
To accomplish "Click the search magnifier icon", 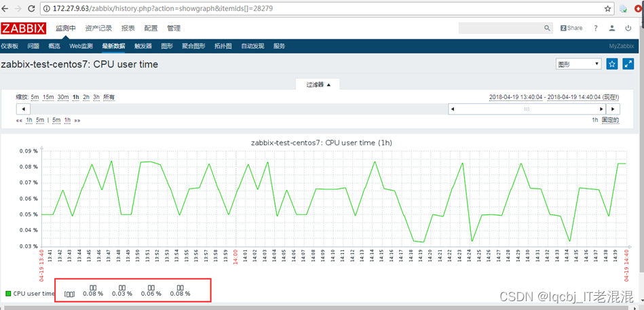I will (x=547, y=28).
